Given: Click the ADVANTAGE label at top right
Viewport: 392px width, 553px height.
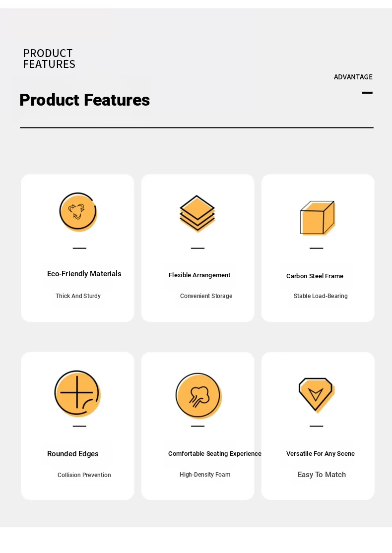Looking at the screenshot, I should [353, 77].
